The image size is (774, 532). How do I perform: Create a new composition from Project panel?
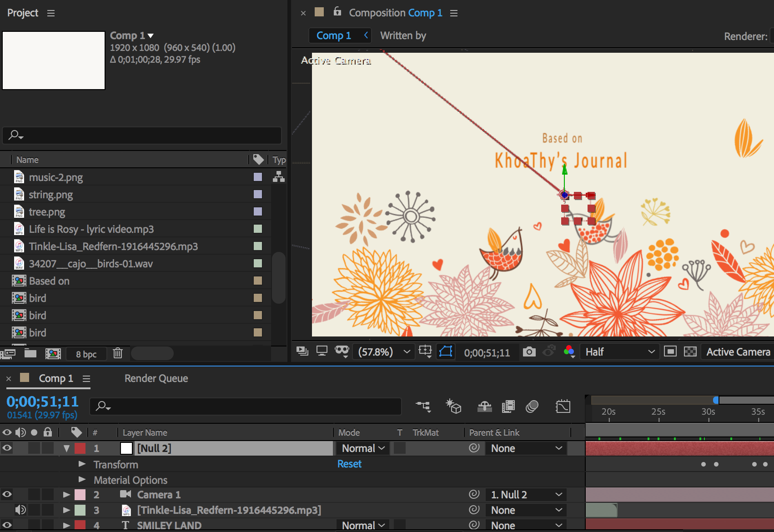[53, 353]
